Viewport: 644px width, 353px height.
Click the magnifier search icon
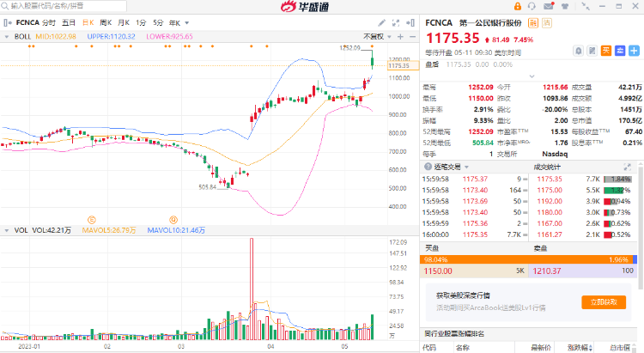click(x=5, y=6)
